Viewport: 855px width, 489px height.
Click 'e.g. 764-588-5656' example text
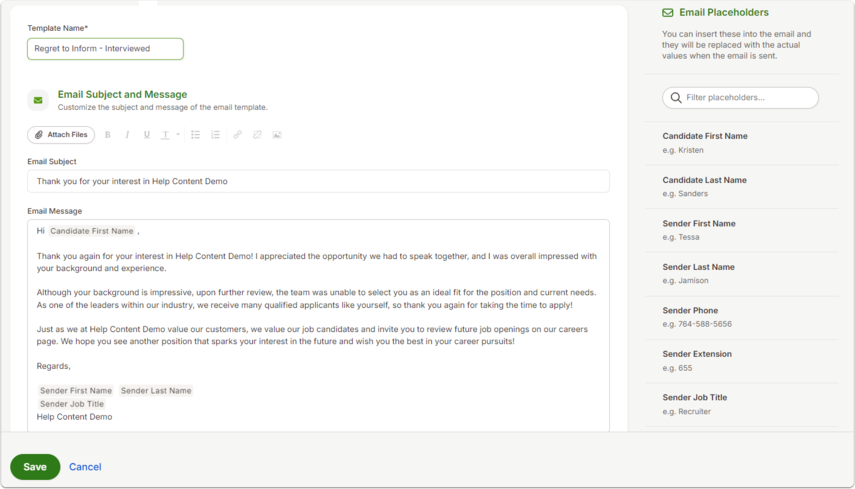(697, 324)
